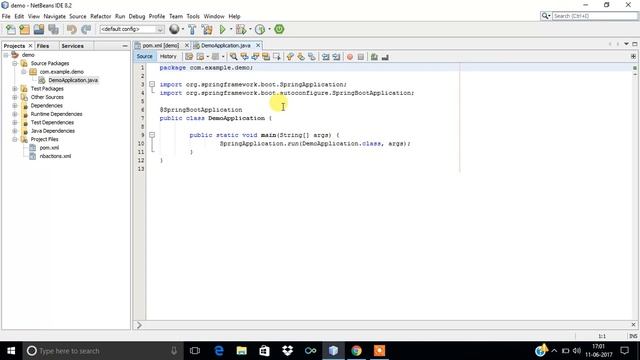The height and width of the screenshot is (360, 640).
Task: Click the Clean and Build Project icon
Action: [207, 29]
